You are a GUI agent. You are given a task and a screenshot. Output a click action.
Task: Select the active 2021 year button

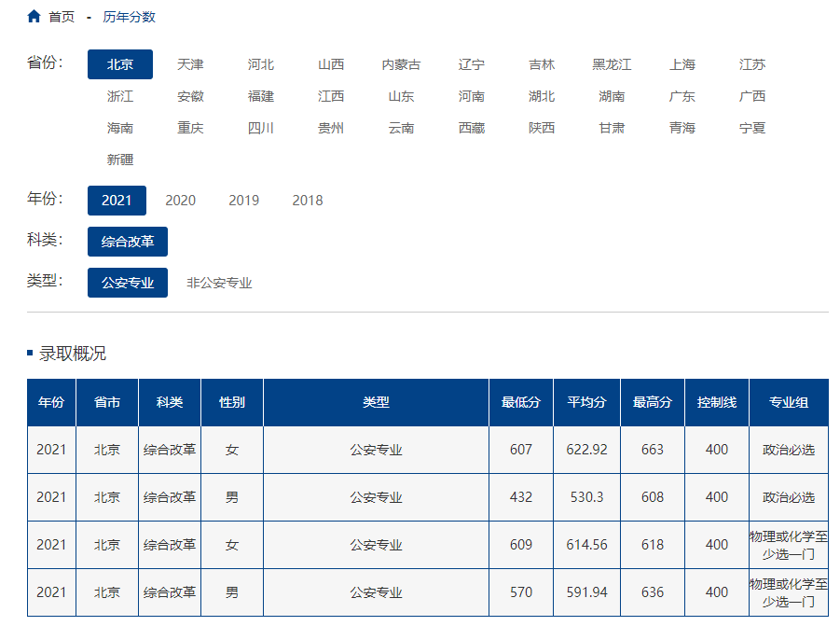coord(117,201)
